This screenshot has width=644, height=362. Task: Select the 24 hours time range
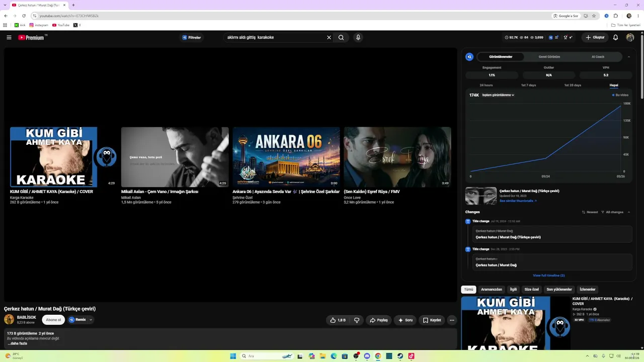point(486,85)
